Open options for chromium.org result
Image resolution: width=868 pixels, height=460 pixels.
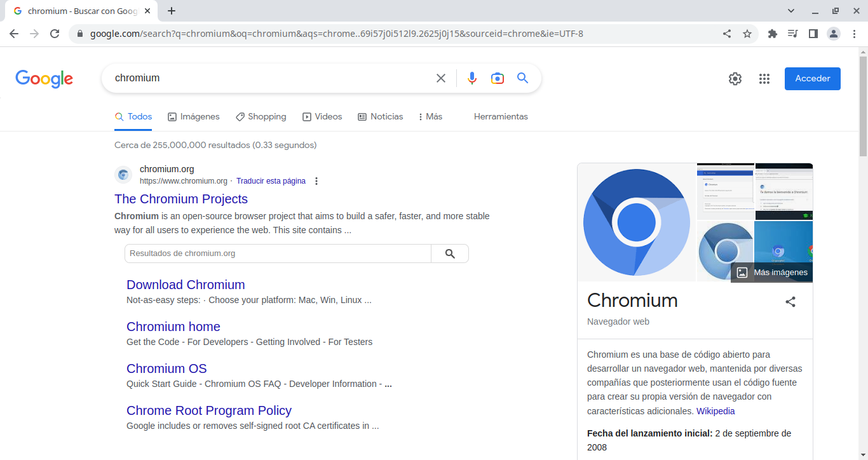[316, 181]
